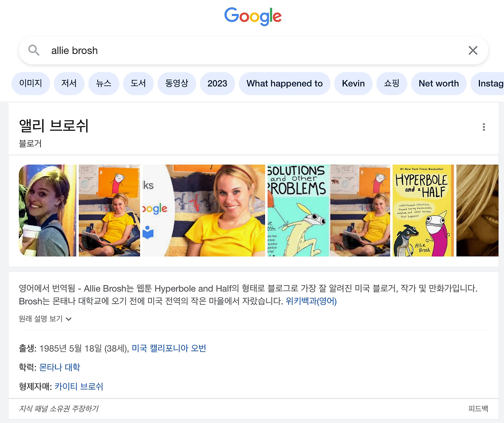This screenshot has height=423, width=504.
Task: Select the 이미지 filter chip
Action: [31, 83]
